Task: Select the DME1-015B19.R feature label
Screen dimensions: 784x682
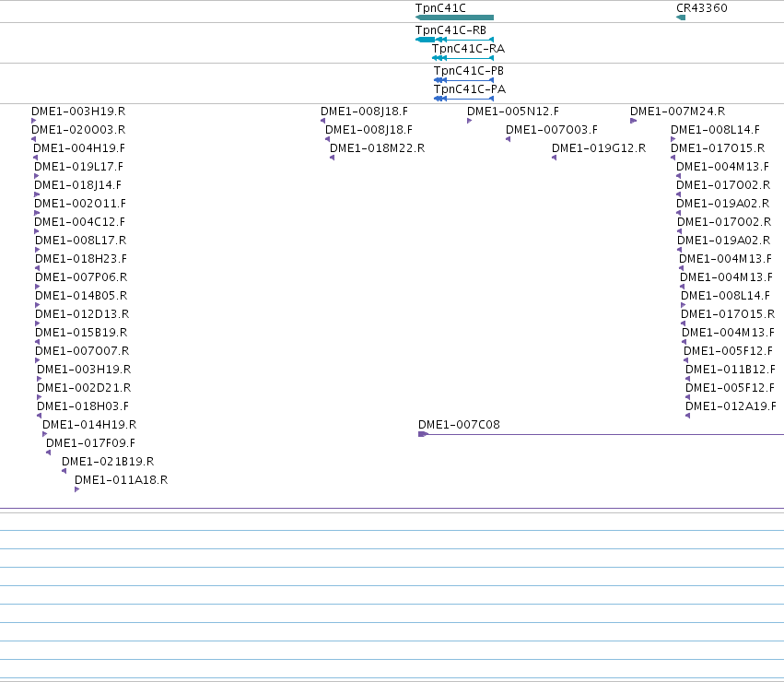Action: click(x=81, y=332)
